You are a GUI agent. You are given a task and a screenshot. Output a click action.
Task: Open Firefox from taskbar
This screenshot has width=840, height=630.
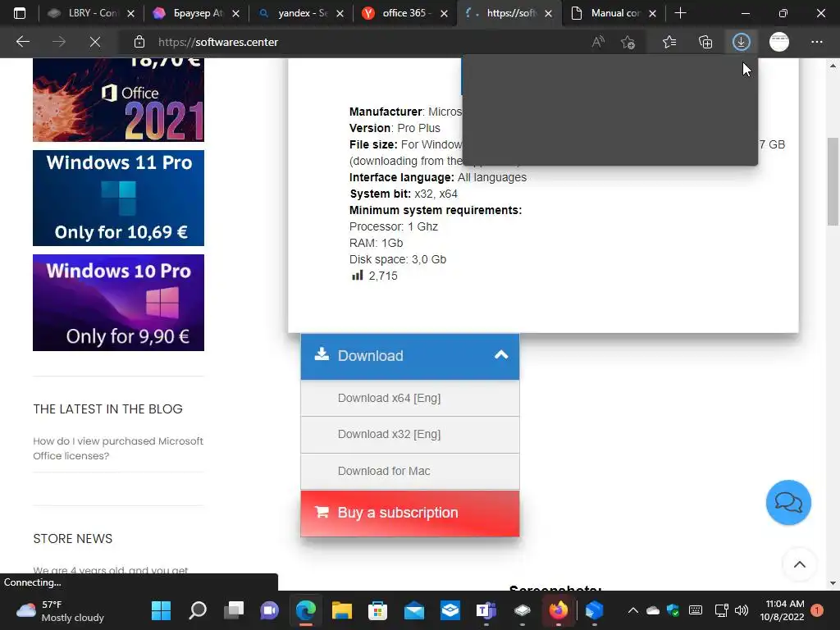(x=558, y=610)
